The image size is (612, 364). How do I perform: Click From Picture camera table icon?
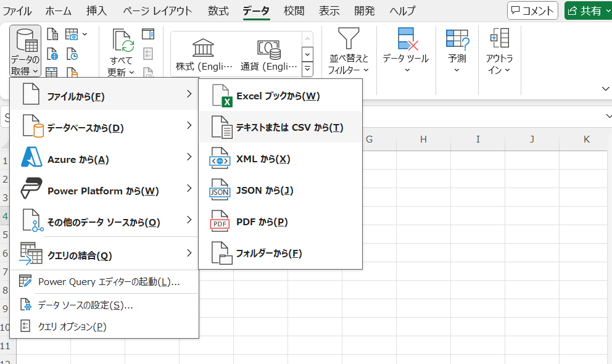click(72, 35)
